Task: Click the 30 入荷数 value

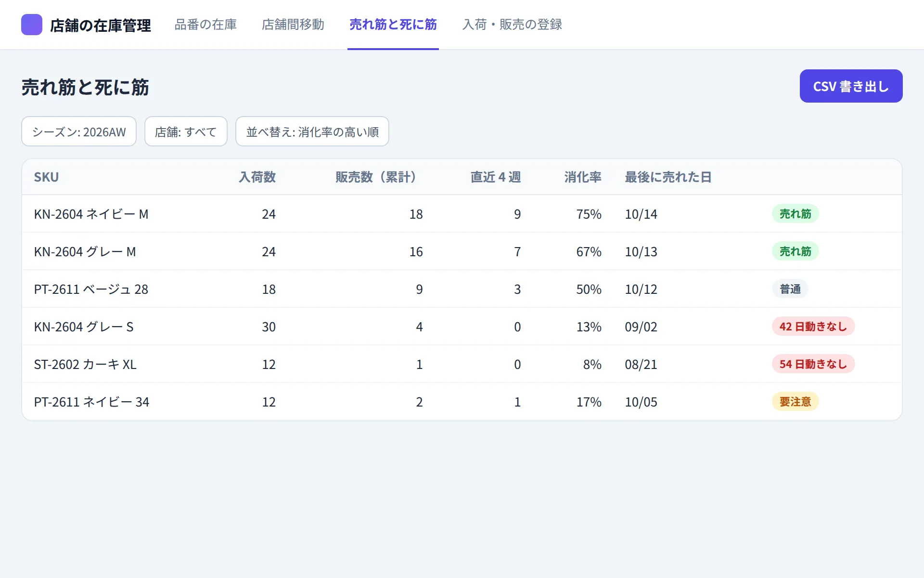Action: click(x=269, y=327)
